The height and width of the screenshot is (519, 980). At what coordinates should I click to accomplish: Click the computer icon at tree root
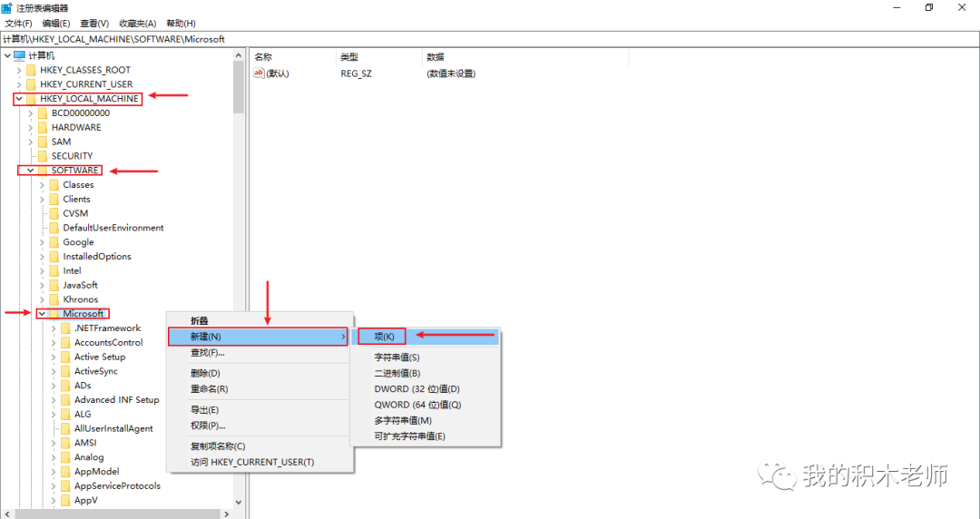[19, 55]
